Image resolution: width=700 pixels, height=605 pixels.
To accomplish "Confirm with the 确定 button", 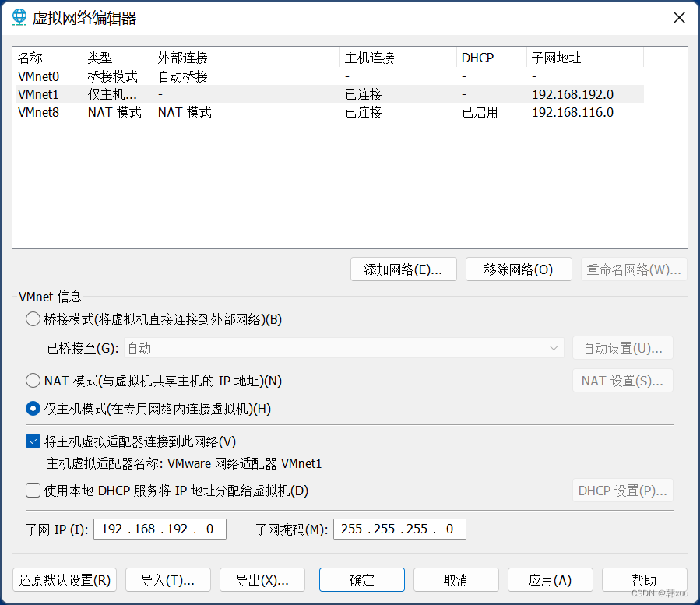I will point(362,580).
